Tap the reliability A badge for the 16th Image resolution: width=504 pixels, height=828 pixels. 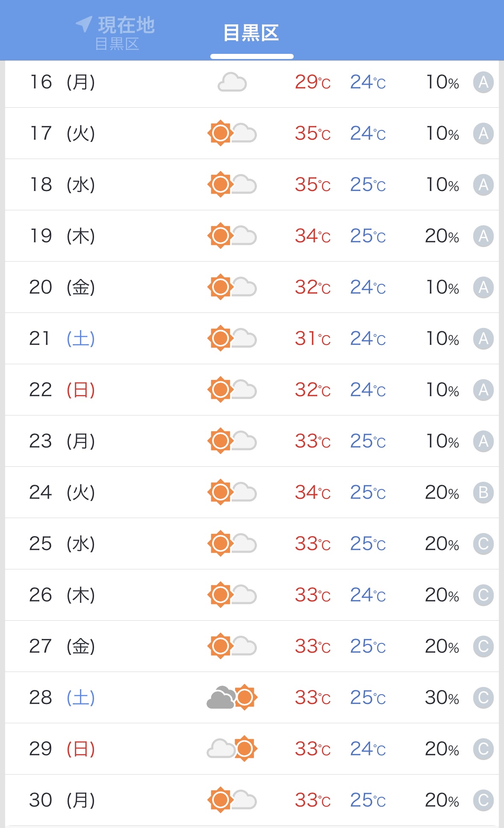tap(483, 82)
